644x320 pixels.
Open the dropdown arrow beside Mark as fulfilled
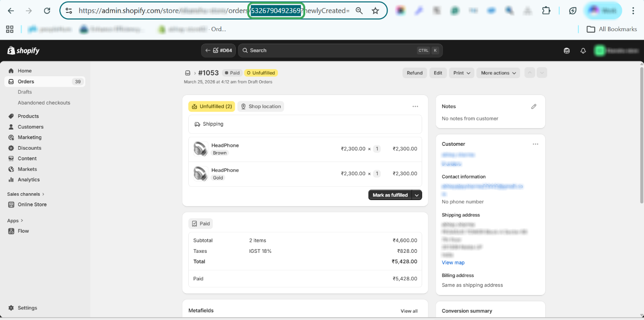(417, 195)
